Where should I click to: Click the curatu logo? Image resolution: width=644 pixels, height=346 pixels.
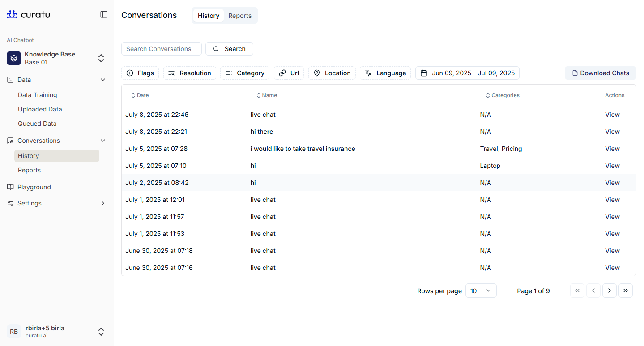pos(28,15)
